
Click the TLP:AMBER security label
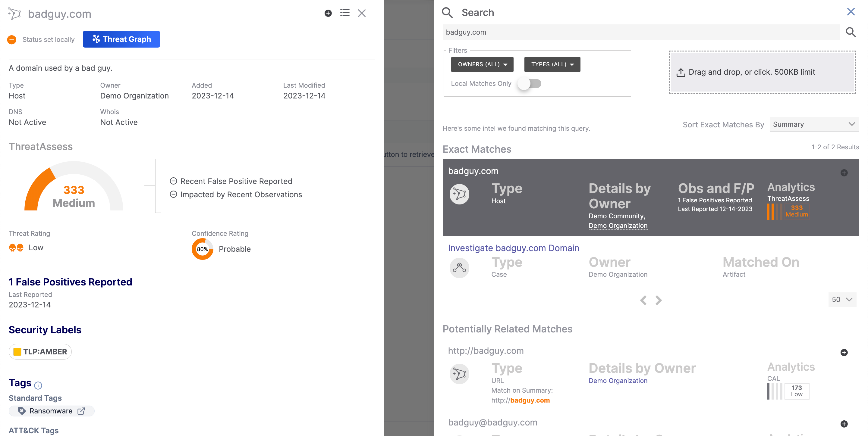(40, 351)
